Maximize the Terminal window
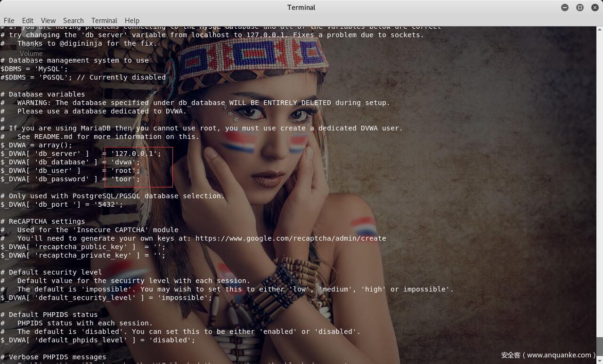The image size is (603, 364). [580, 8]
